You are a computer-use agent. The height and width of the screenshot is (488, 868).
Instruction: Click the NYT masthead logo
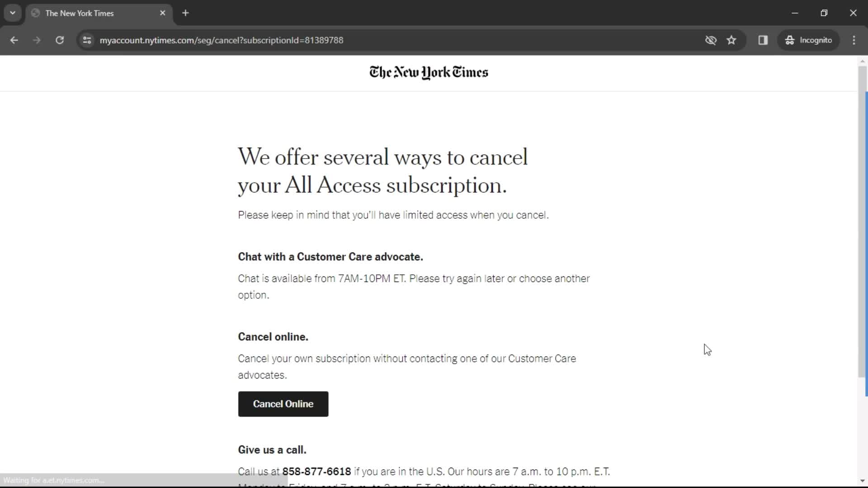pos(429,72)
